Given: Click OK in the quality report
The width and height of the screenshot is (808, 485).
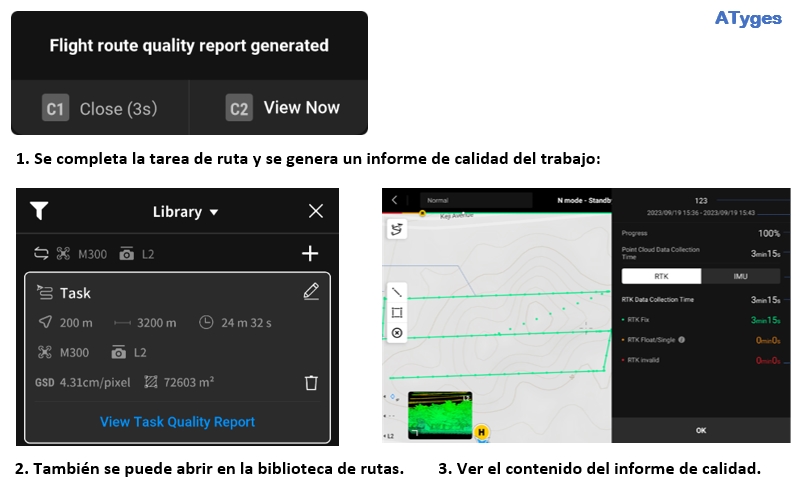Looking at the screenshot, I should (701, 430).
